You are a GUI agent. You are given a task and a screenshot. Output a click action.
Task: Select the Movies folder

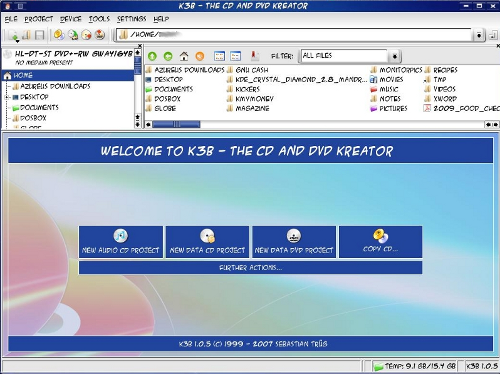pos(387,80)
